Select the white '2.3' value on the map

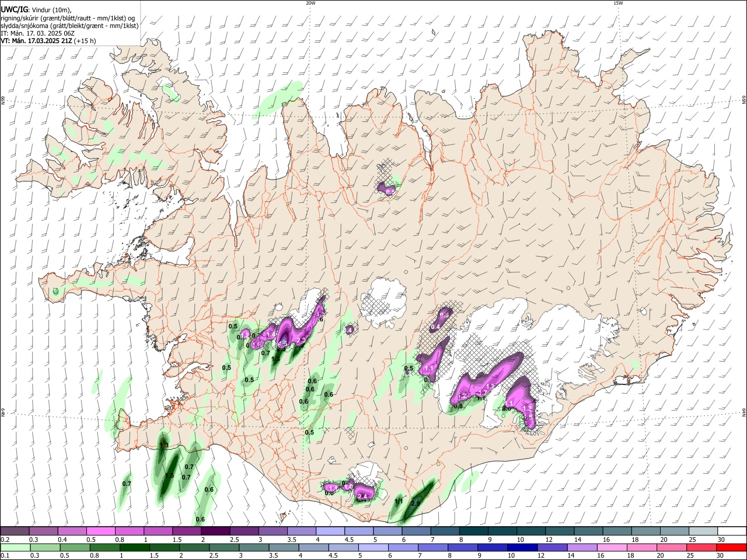(302, 340)
